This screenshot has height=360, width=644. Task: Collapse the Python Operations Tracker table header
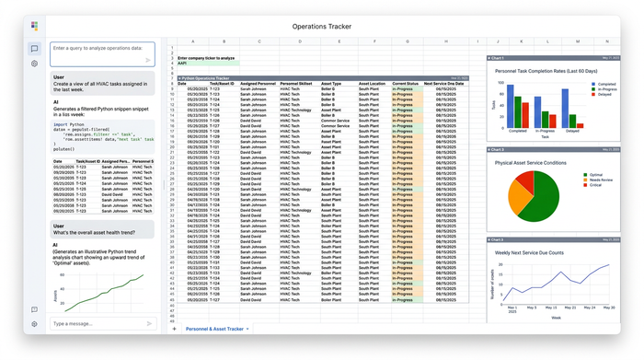[x=179, y=78]
